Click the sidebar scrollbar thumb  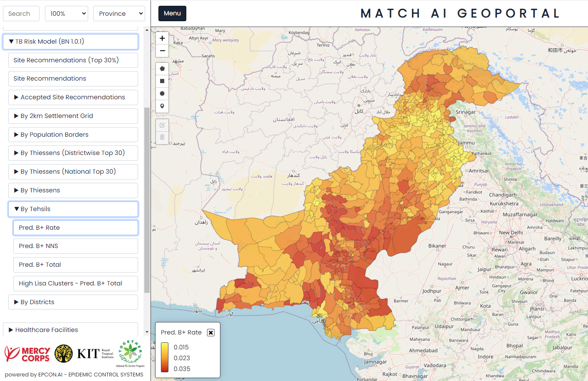pos(147,200)
